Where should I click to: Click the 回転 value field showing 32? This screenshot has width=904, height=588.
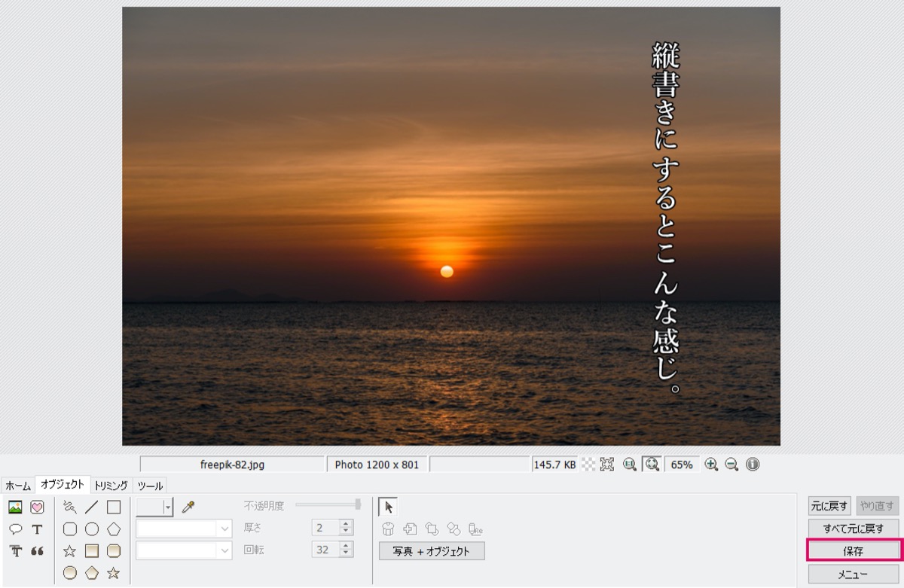325,550
